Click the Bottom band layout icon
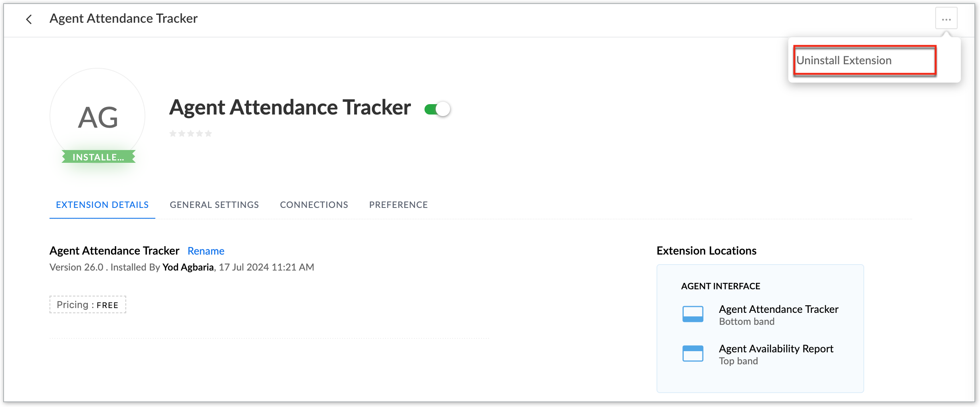This screenshot has height=407, width=980. (693, 314)
